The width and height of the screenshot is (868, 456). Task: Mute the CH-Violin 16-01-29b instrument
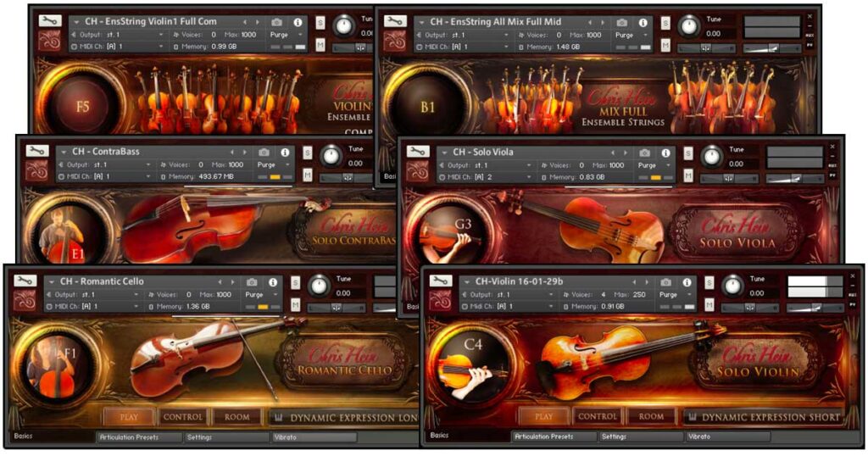coord(709,304)
